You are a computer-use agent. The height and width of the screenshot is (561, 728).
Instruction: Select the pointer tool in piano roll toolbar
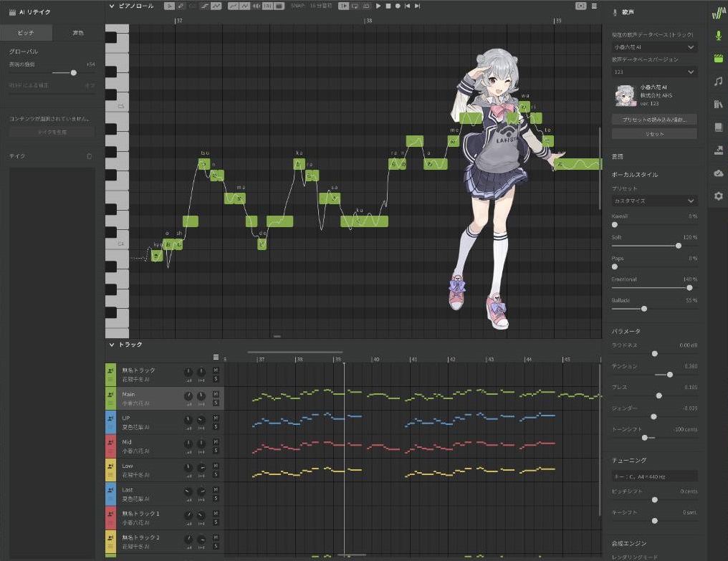[x=169, y=6]
